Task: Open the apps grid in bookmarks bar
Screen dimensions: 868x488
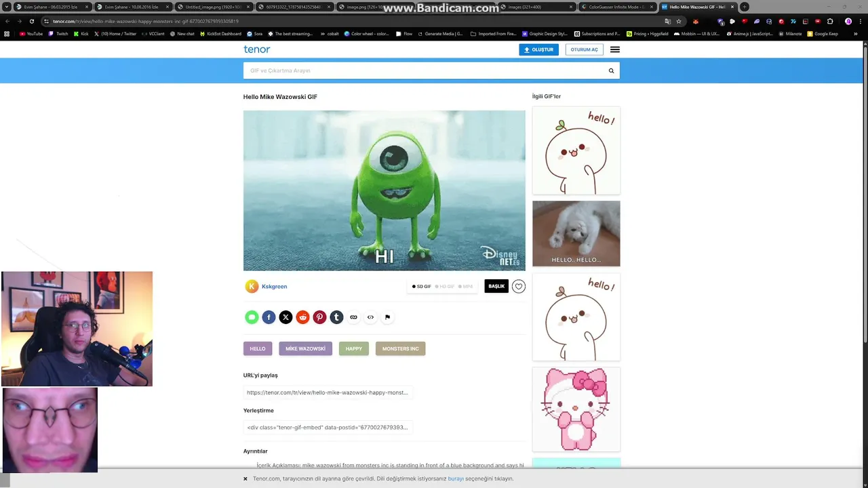Action: 7,34
